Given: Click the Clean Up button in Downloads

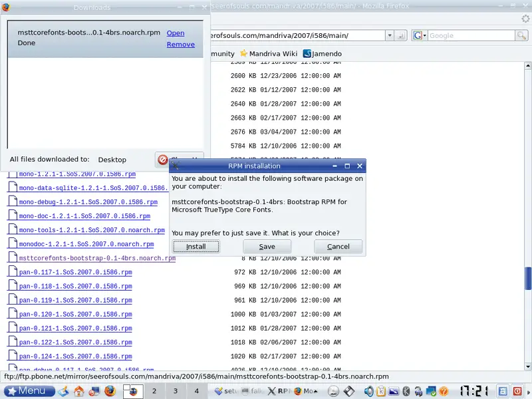Looking at the screenshot, I should pos(179,160).
